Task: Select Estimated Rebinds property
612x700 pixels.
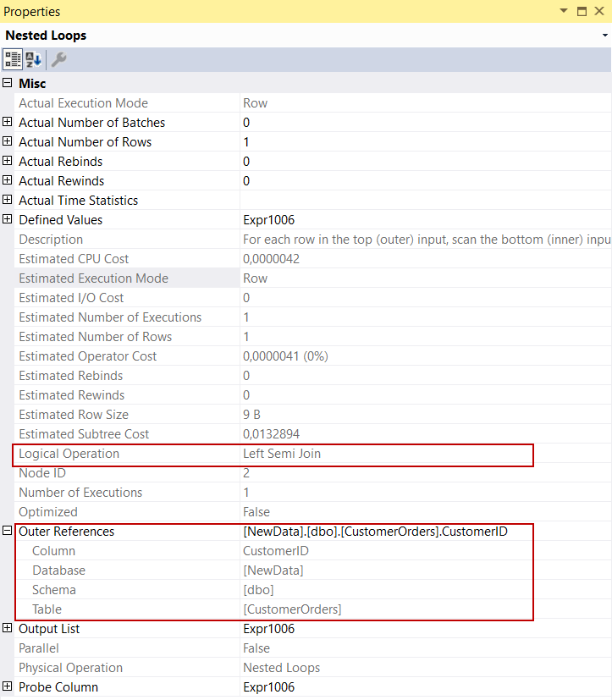Action: tap(70, 376)
